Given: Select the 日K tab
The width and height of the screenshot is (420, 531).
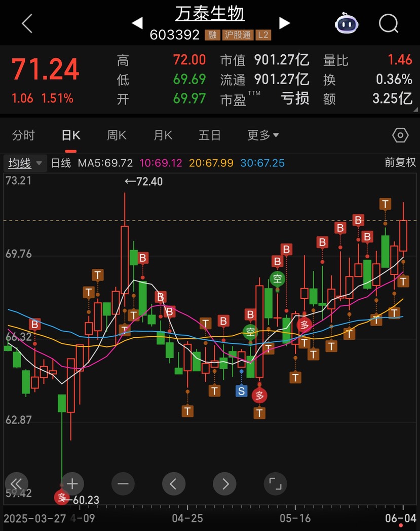Looking at the screenshot, I should [71, 135].
